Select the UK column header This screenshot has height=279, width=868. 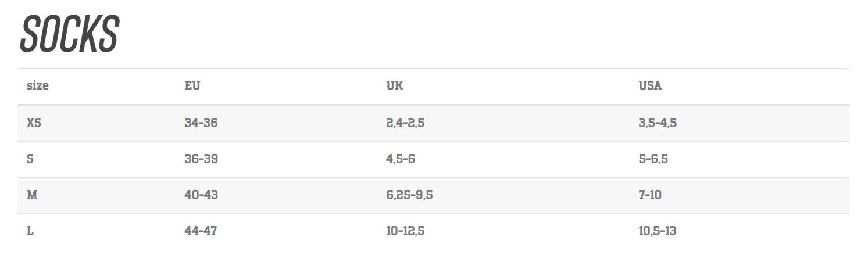click(394, 86)
